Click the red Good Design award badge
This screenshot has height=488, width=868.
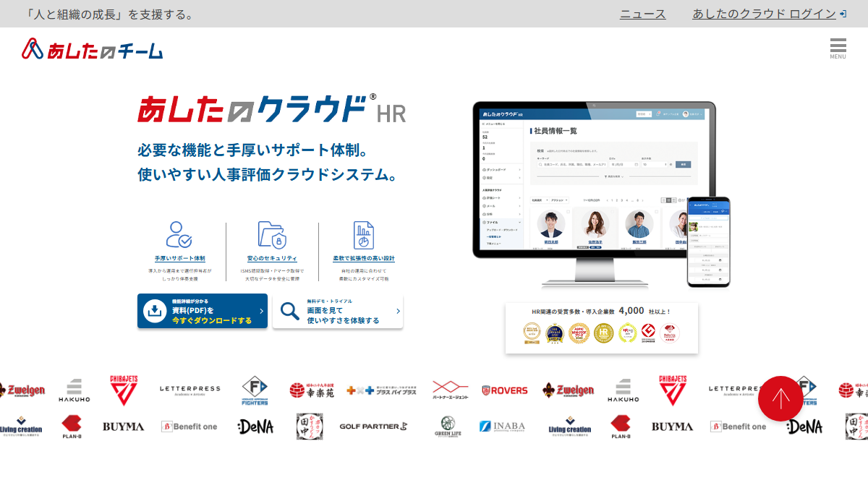648,333
